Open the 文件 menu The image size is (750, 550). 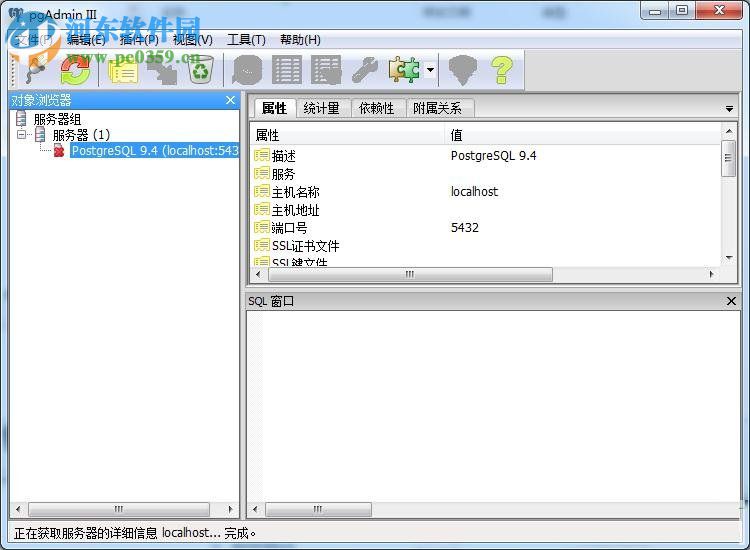33,40
